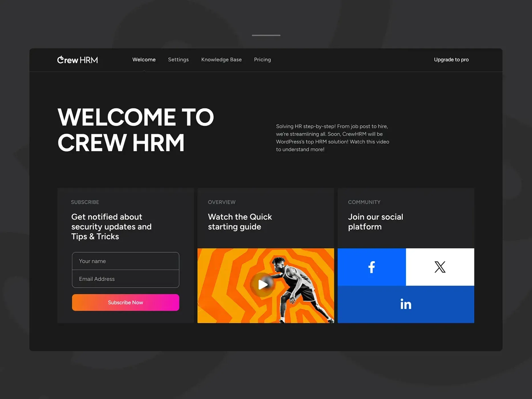Open the Knowledge Base tab
The height and width of the screenshot is (399, 532).
point(221,60)
